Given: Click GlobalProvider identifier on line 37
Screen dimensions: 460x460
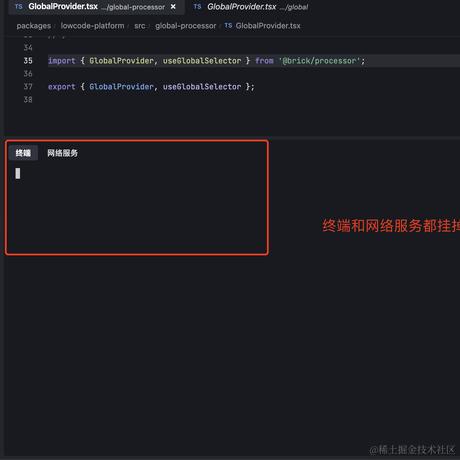Looking at the screenshot, I should [x=121, y=87].
